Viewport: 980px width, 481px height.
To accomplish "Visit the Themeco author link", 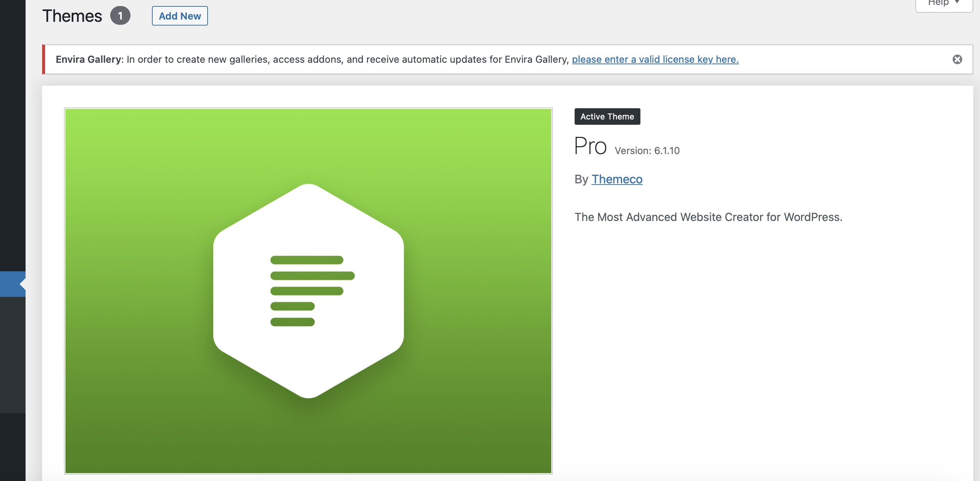I will pyautogui.click(x=617, y=179).
